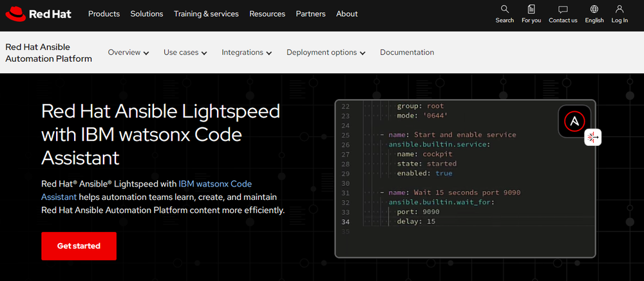Viewport: 644px width, 281px height.
Task: Click code line 'delay: 15'
Action: pos(416,221)
